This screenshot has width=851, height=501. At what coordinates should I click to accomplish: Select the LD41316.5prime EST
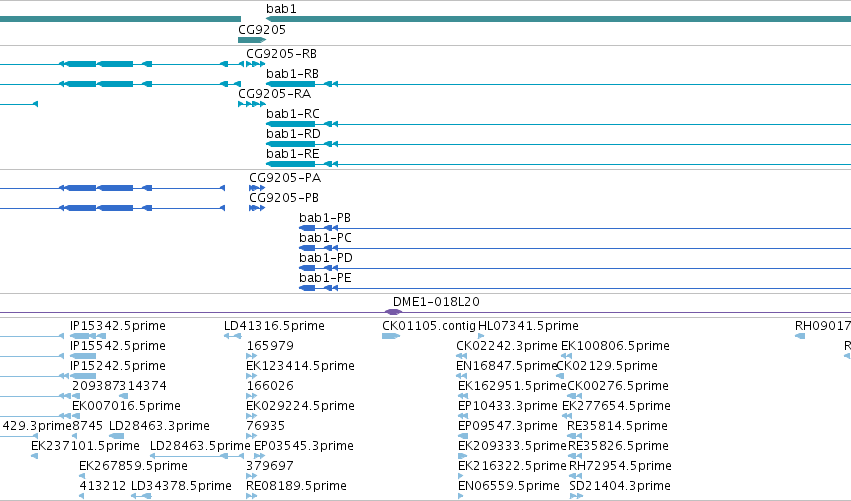click(274, 326)
